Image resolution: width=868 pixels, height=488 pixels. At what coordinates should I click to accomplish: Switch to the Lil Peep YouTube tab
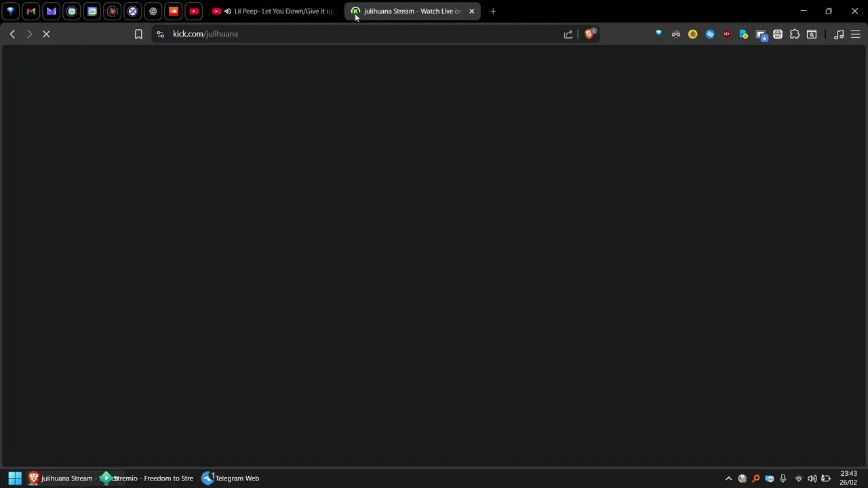coord(273,11)
